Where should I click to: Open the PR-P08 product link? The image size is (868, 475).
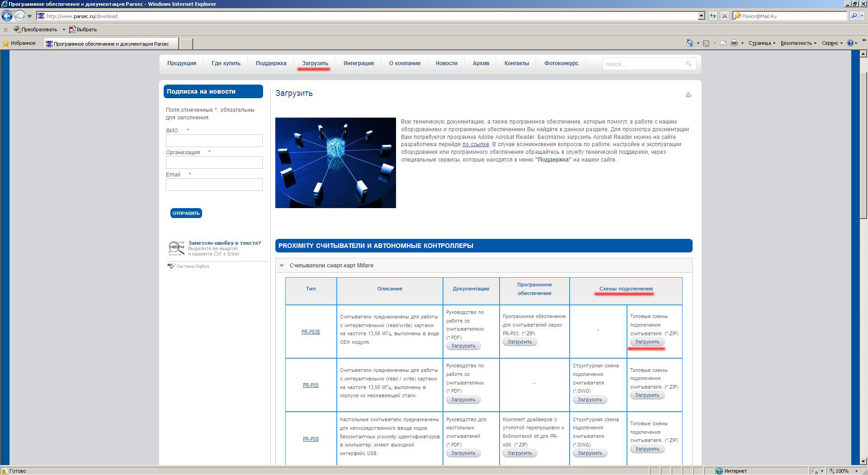click(311, 439)
